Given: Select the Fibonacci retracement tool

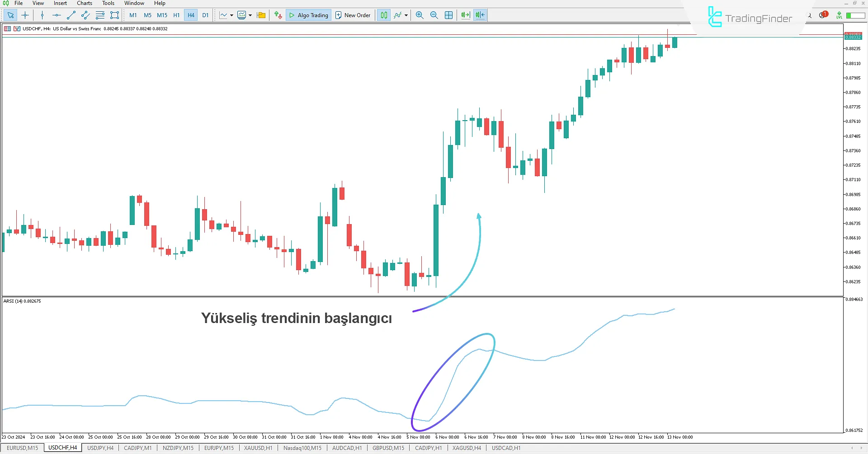Looking at the screenshot, I should click(x=100, y=15).
